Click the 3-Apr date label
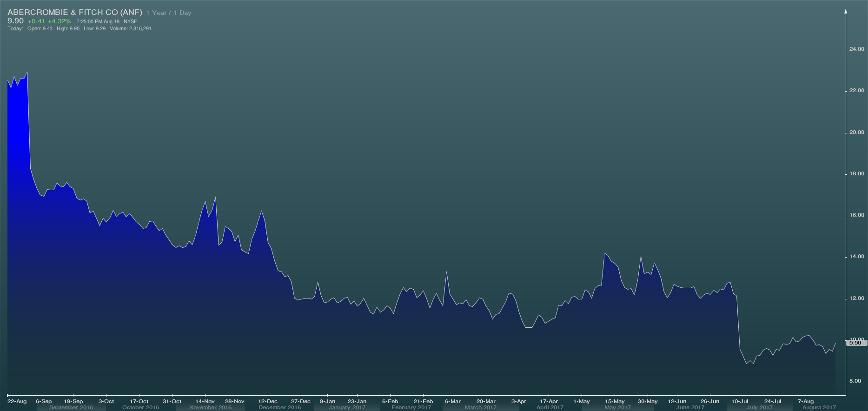 click(519, 401)
